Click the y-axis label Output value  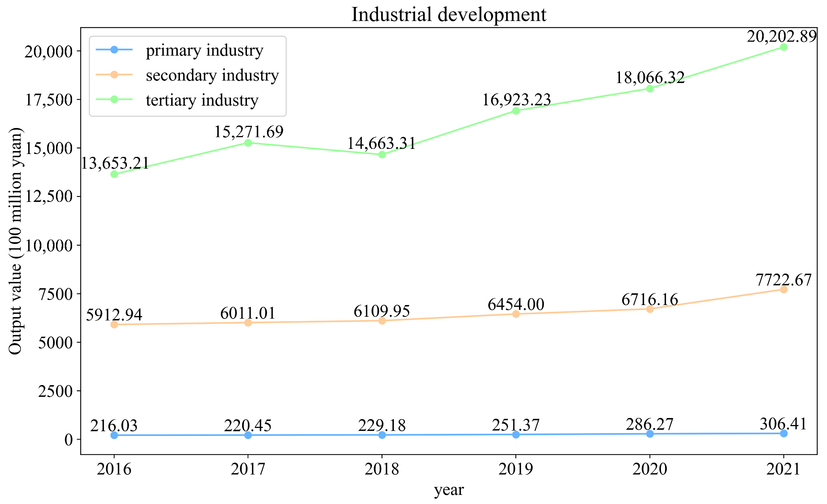point(15,241)
